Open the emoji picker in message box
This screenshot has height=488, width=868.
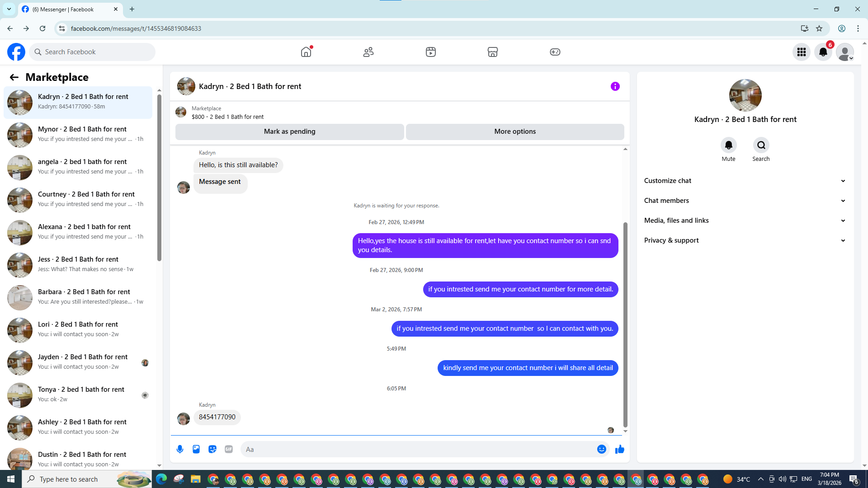pyautogui.click(x=601, y=449)
